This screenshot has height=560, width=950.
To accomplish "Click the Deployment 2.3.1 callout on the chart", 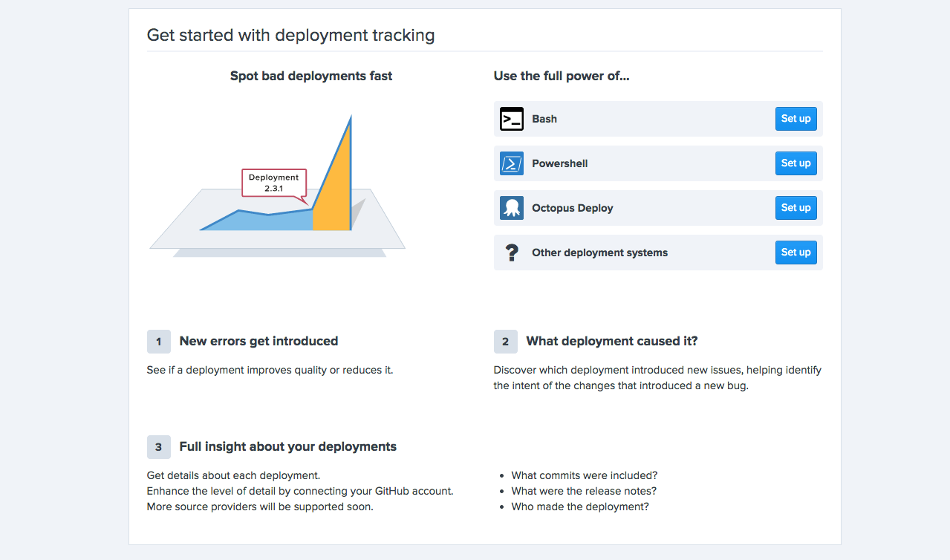I will coord(273,183).
